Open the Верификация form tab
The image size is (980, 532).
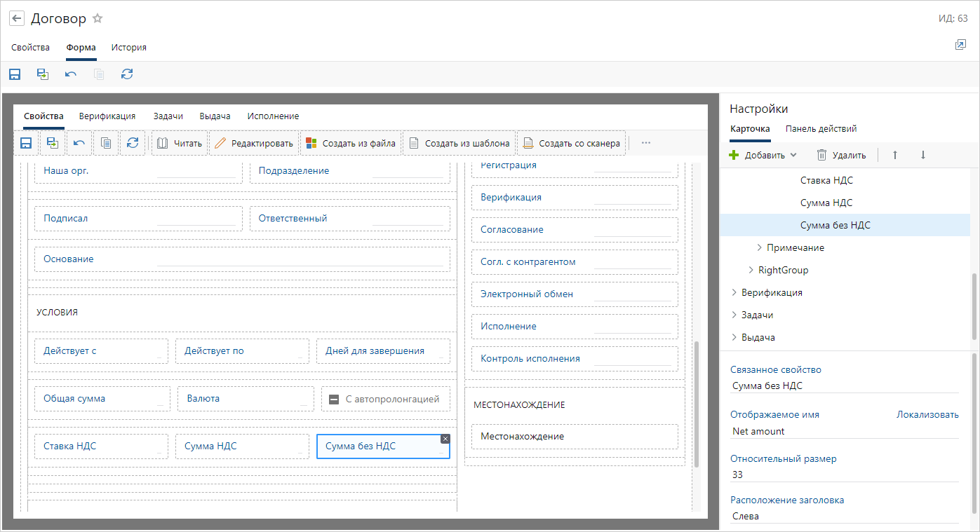pyautogui.click(x=107, y=116)
